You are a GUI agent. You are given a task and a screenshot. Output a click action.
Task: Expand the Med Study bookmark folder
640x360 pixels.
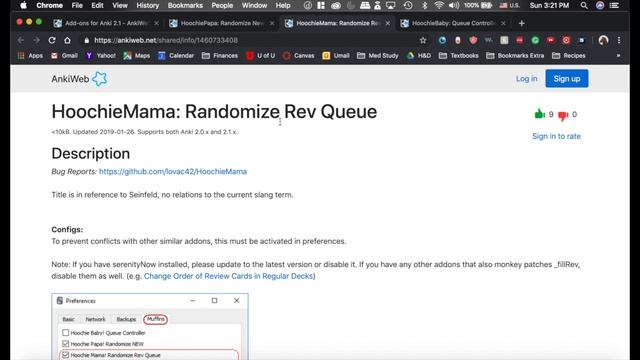(378, 56)
